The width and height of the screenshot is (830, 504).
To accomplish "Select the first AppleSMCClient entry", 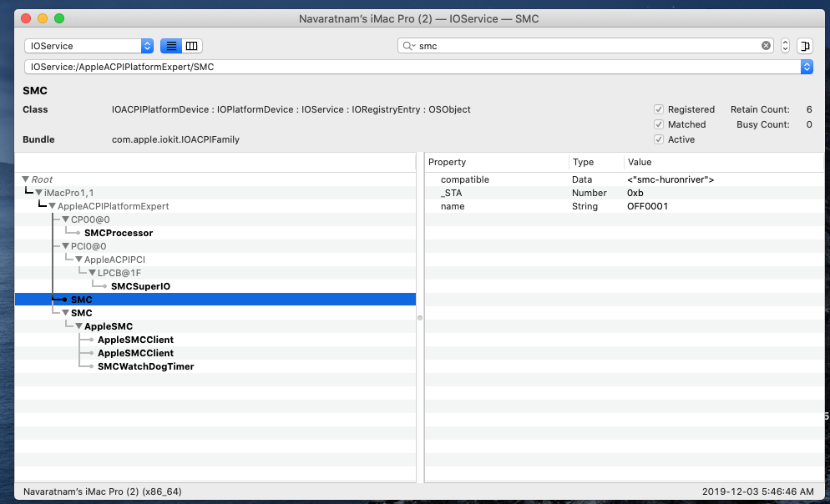I will point(135,340).
